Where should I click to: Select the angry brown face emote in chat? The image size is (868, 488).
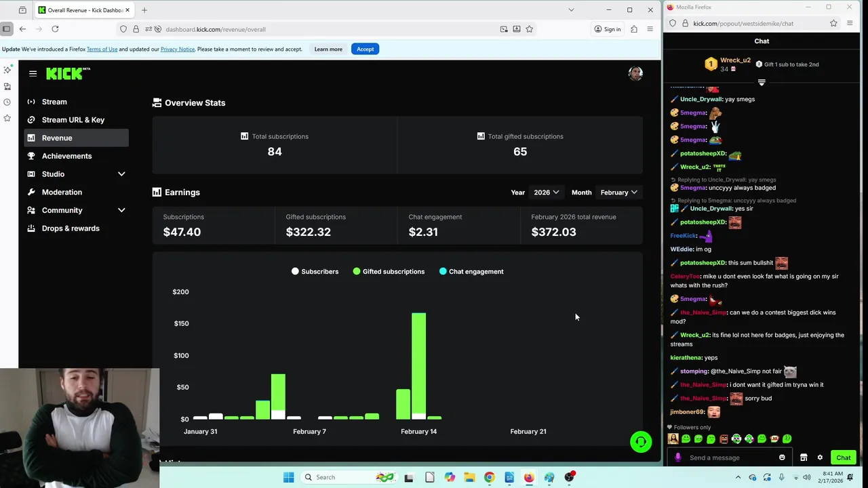coord(724,439)
